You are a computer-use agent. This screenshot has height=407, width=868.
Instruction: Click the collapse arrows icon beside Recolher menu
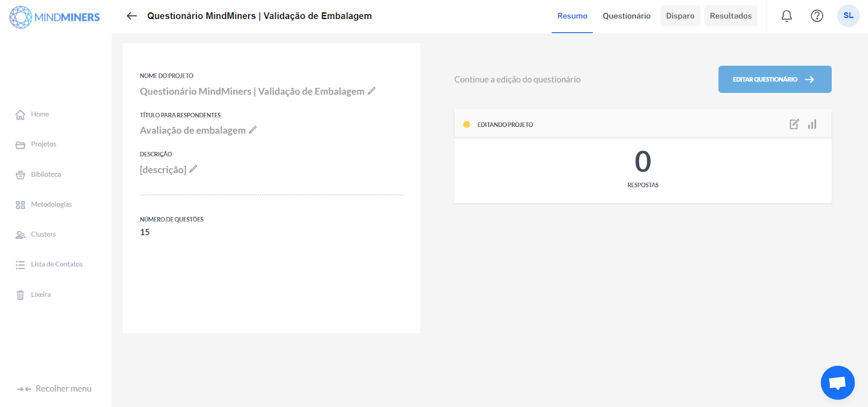(x=24, y=389)
